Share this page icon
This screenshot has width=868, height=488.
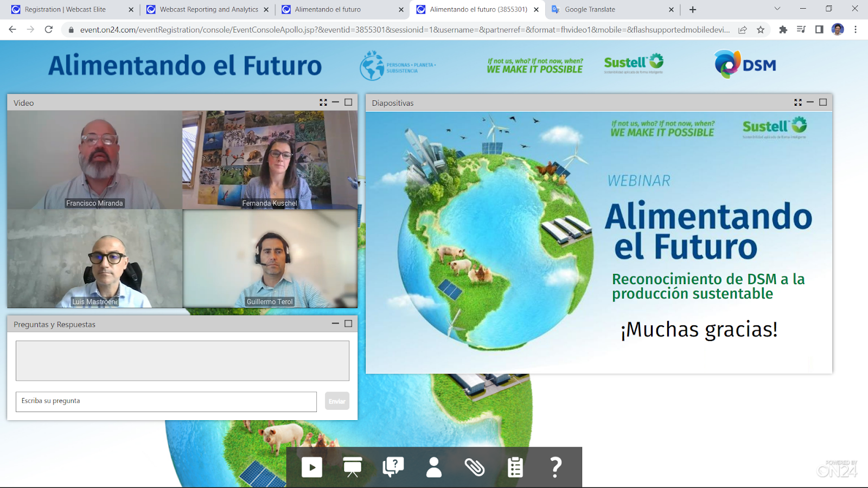point(742,30)
